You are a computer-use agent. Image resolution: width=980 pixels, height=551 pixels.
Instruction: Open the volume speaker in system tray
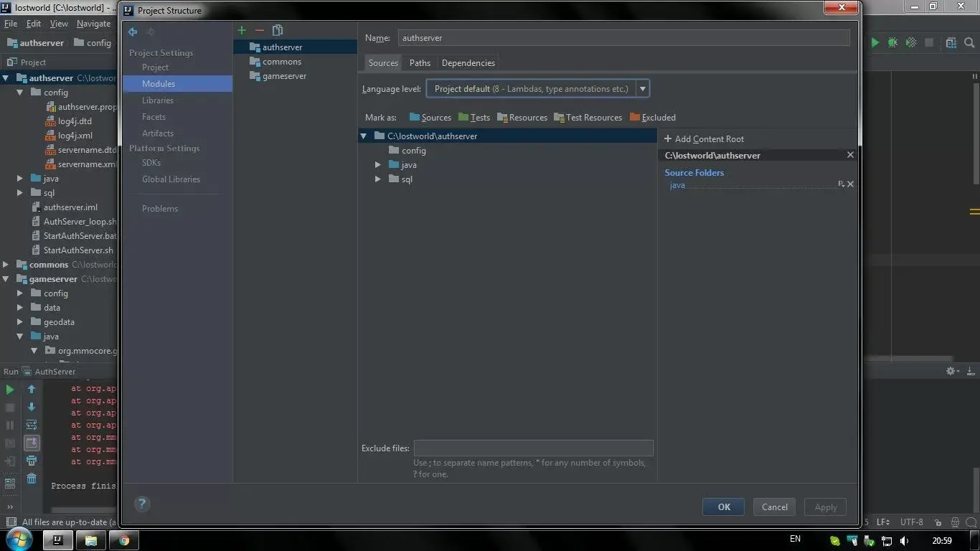(904, 541)
